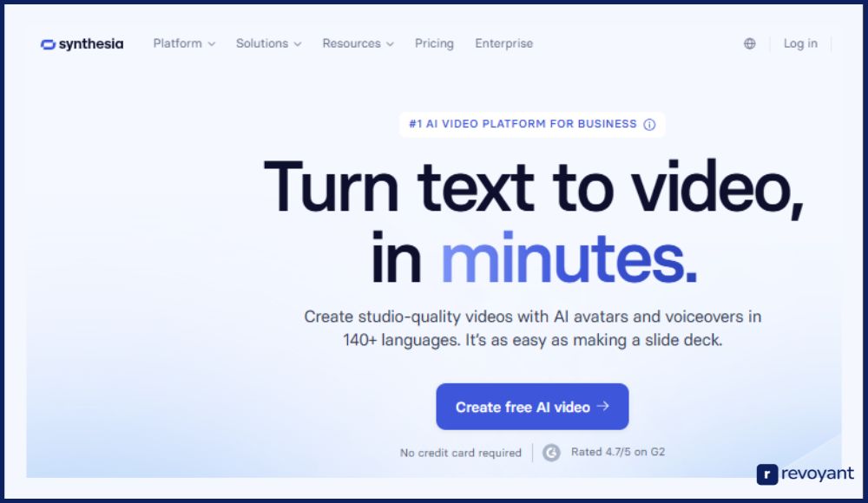
Task: Click the highlighted word 'minutes.'
Action: 569,258
